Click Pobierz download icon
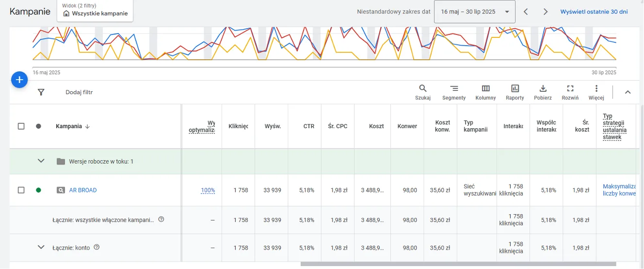Viewport: 644px width, 269px height. pyautogui.click(x=543, y=92)
